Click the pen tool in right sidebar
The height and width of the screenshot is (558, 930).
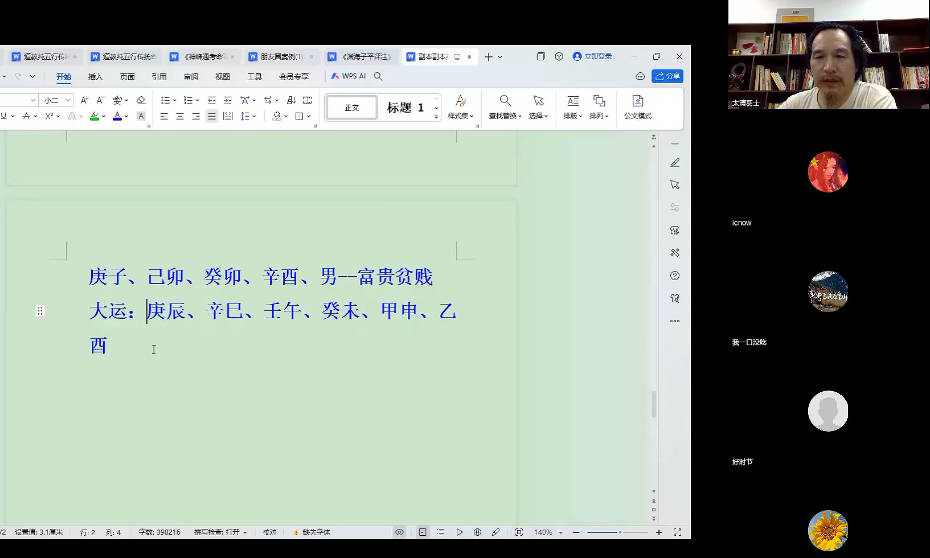[x=675, y=162]
